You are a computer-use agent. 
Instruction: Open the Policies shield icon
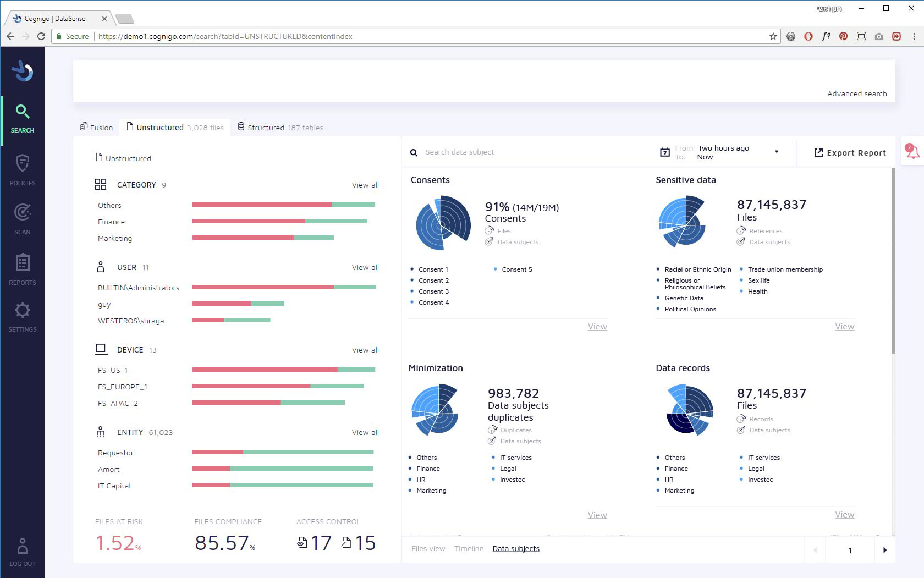click(x=23, y=163)
